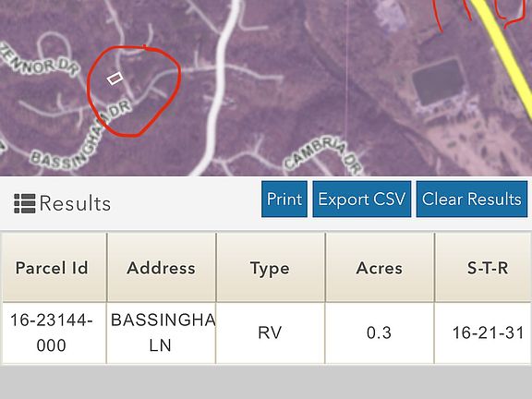Click the Results list icon
This screenshot has height=399, width=532.
(24, 203)
